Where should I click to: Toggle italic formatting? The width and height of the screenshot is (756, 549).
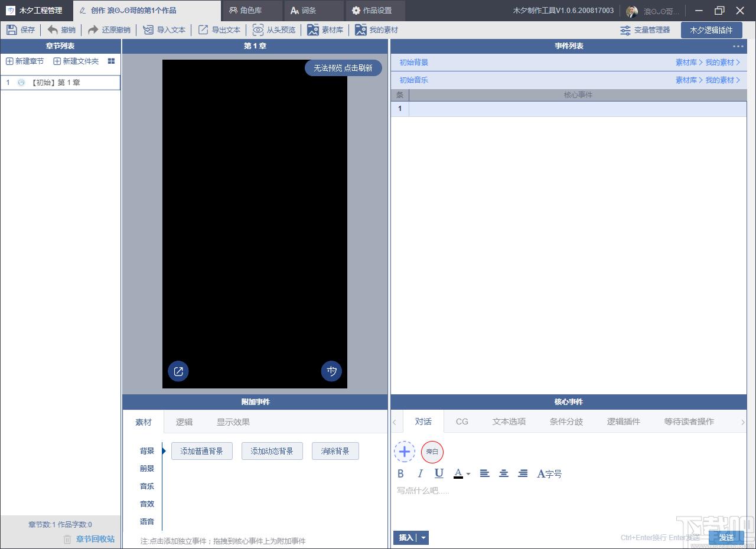click(420, 473)
